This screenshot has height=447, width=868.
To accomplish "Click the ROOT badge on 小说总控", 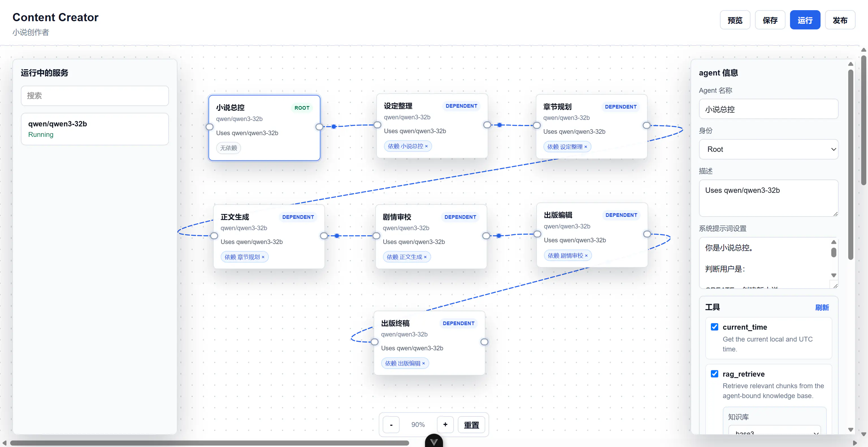I will (301, 108).
